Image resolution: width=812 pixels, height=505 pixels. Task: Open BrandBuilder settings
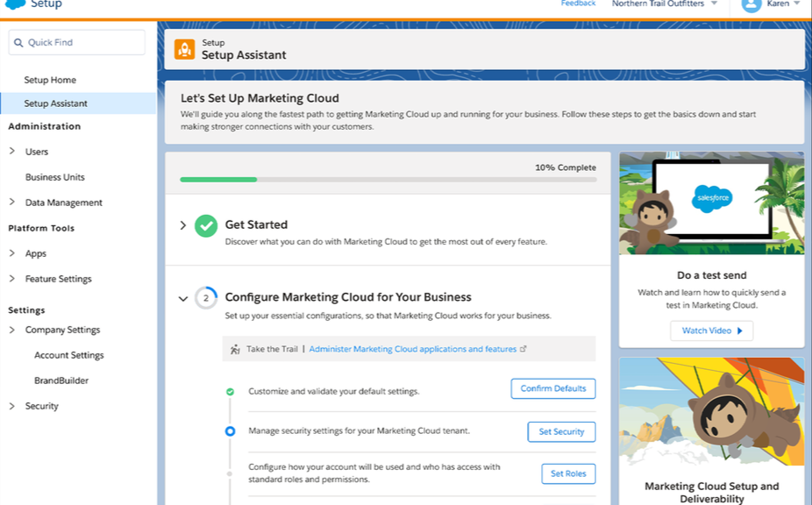61,381
